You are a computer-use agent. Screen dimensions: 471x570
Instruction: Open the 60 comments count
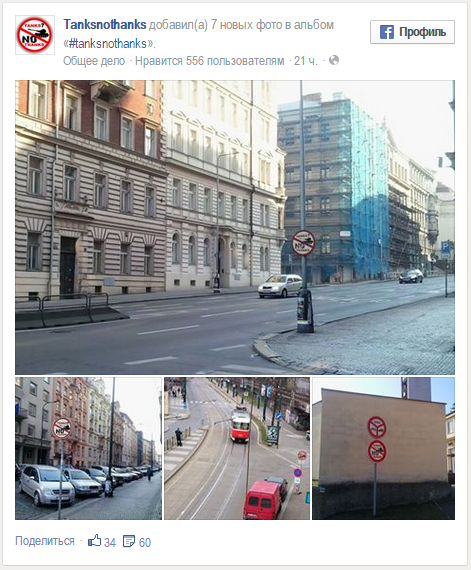[145, 542]
